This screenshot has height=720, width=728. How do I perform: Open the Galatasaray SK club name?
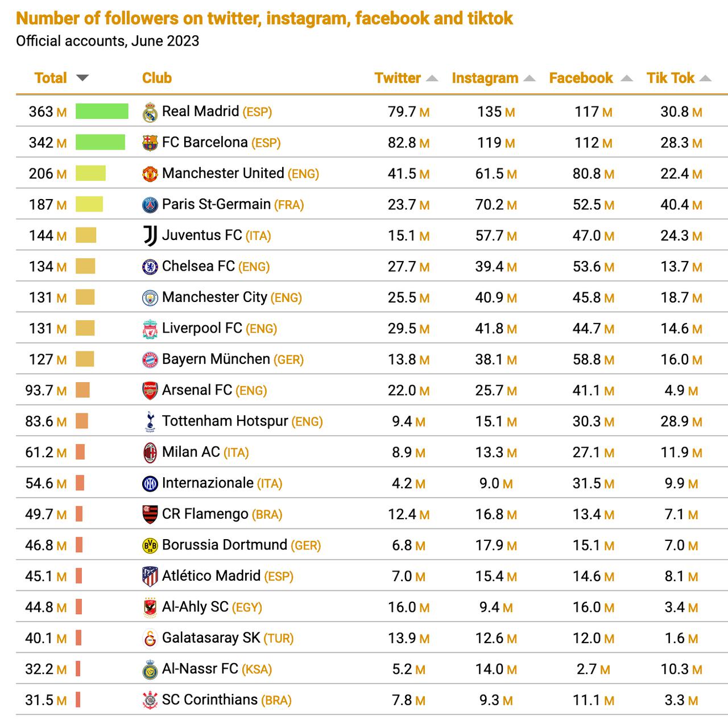(x=211, y=638)
